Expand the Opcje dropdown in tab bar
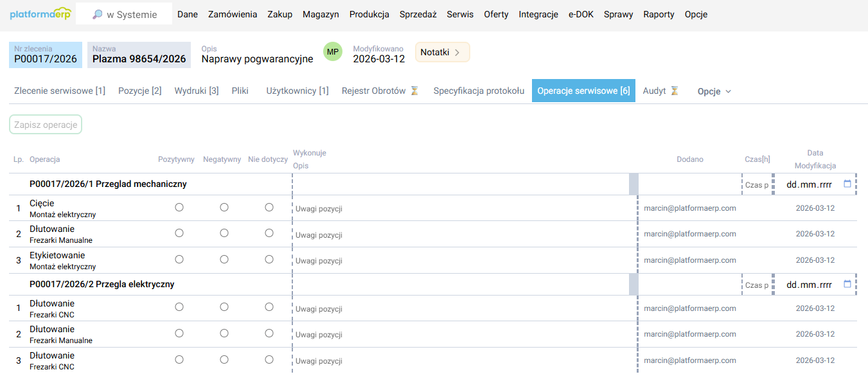Screen dimensions: 868x381 click(x=714, y=91)
